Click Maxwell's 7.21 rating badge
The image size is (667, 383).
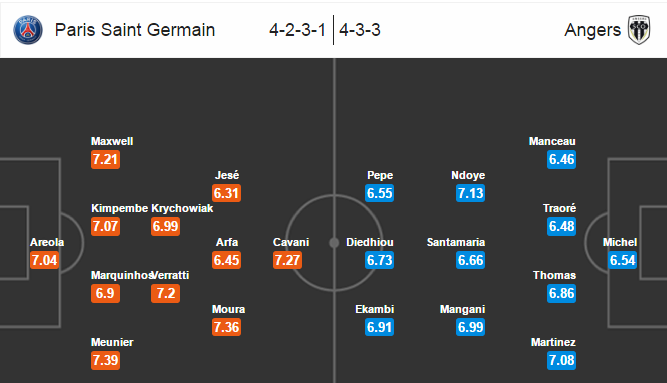tap(105, 160)
